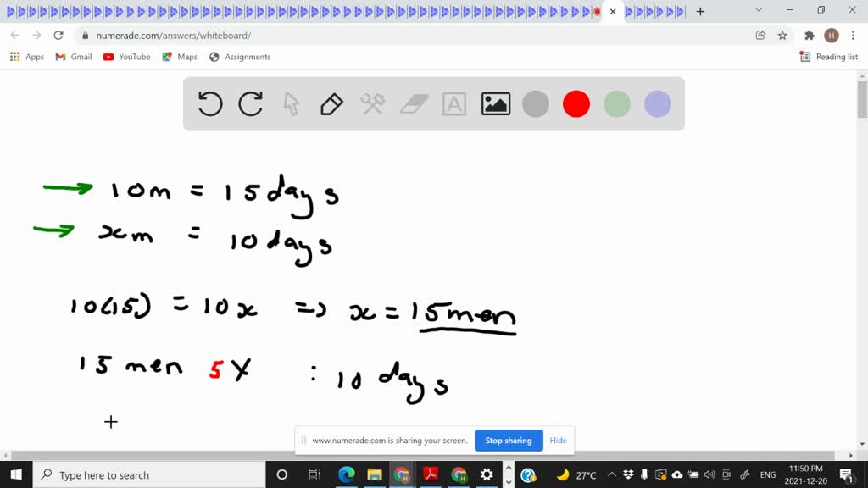Stop sharing the screen
The height and width of the screenshot is (488, 868).
(509, 441)
